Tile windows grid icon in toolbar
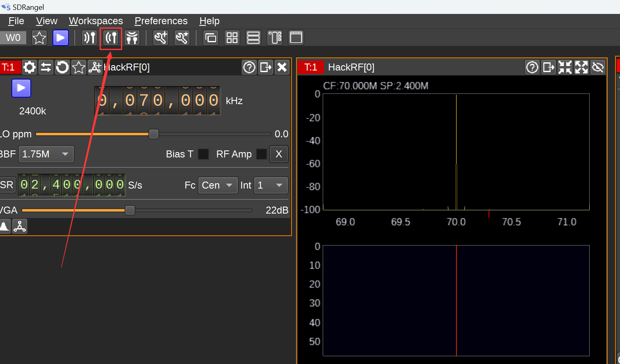The width and height of the screenshot is (620, 364). point(232,38)
